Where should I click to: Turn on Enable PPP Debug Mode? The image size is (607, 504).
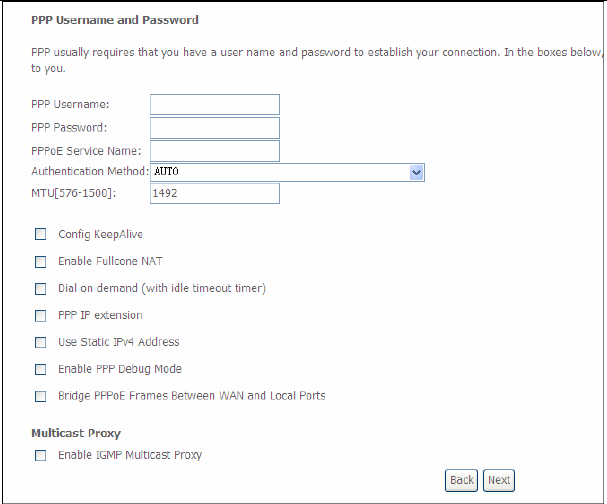point(40,369)
